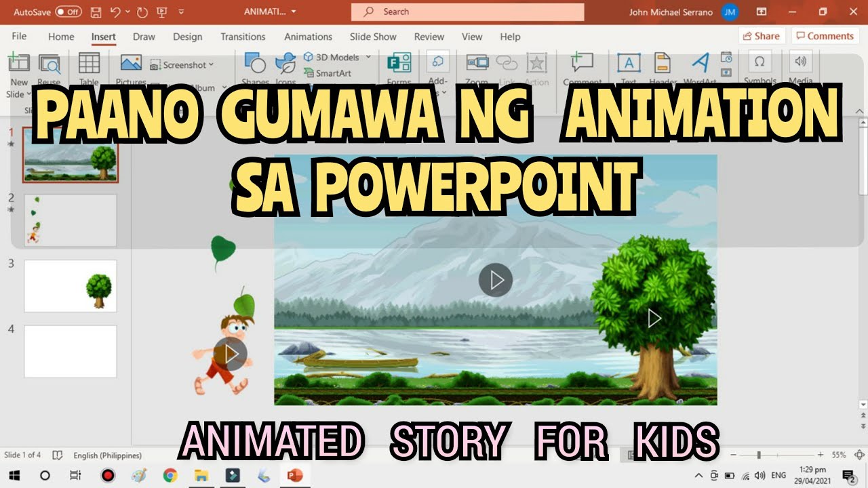
Task: Click the Header & Footer icon
Action: [663, 63]
